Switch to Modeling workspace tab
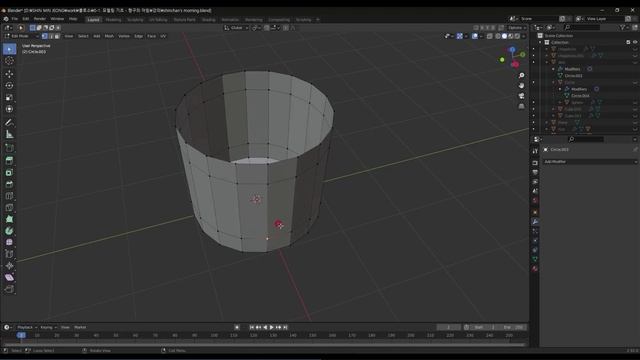Image resolution: width=640 pixels, height=360 pixels. coord(113,20)
